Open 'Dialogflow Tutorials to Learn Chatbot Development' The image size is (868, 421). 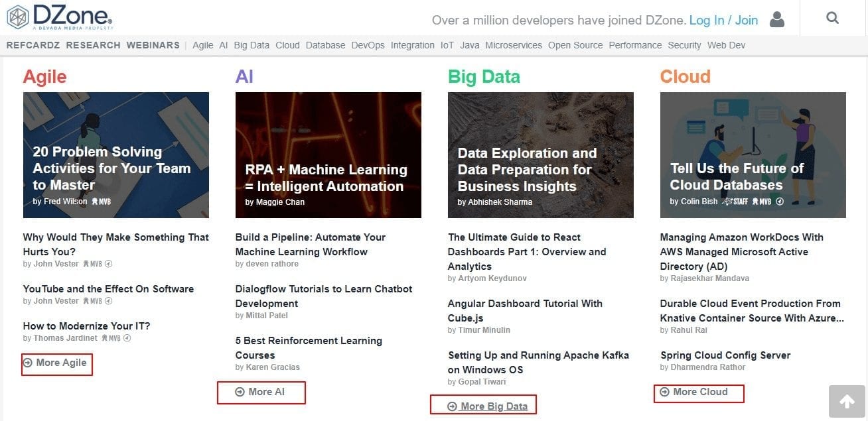(x=324, y=296)
